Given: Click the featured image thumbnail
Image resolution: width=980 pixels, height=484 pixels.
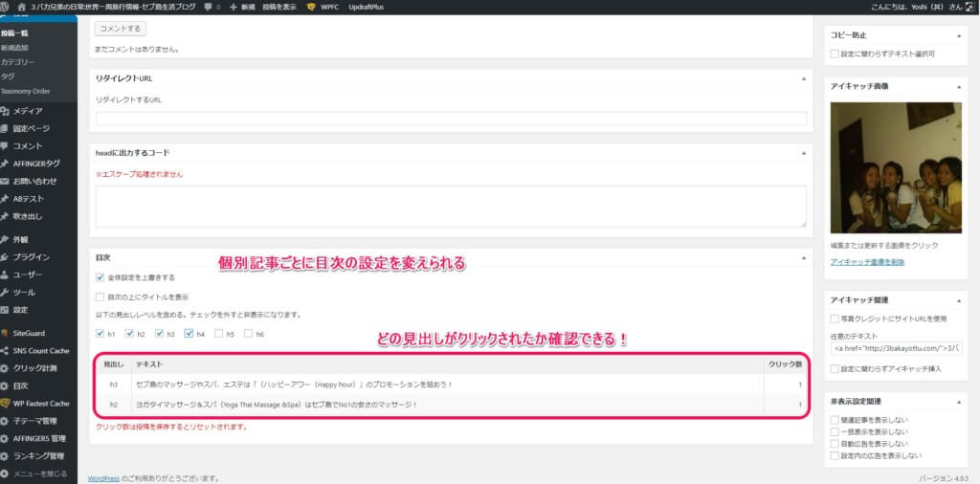Looking at the screenshot, I should [x=896, y=168].
